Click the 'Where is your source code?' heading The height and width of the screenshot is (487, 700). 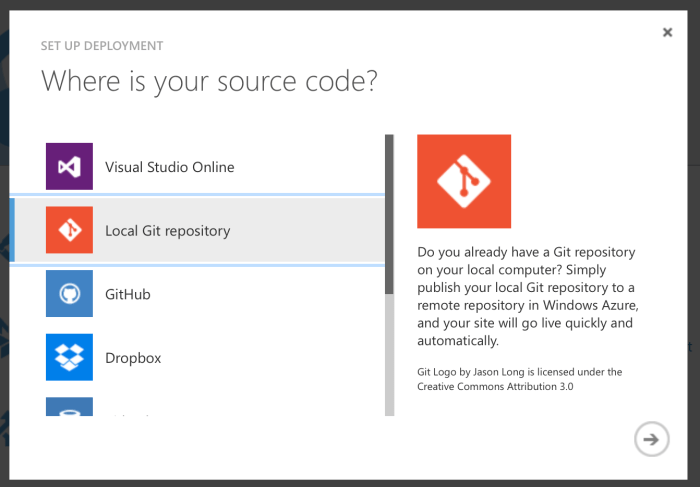209,81
